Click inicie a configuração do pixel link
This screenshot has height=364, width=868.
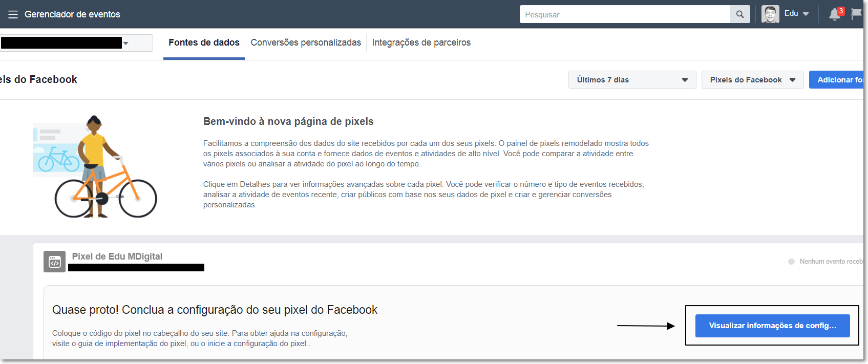pos(257,344)
